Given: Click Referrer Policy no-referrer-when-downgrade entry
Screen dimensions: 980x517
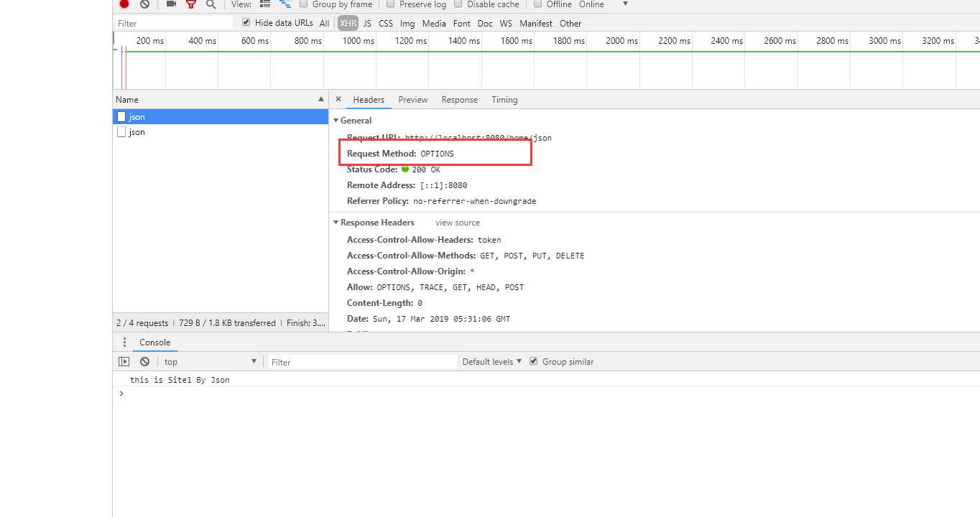Looking at the screenshot, I should (441, 201).
